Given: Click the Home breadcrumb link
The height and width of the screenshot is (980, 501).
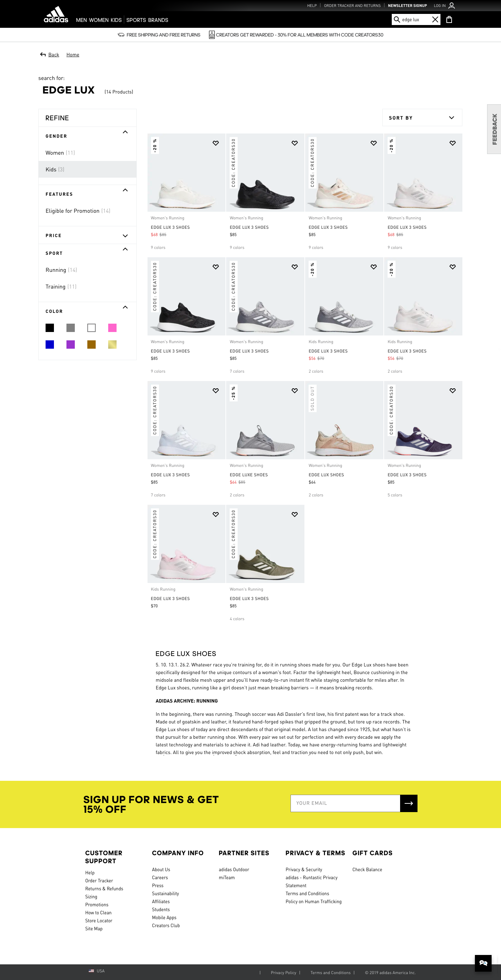Looking at the screenshot, I should (x=73, y=55).
